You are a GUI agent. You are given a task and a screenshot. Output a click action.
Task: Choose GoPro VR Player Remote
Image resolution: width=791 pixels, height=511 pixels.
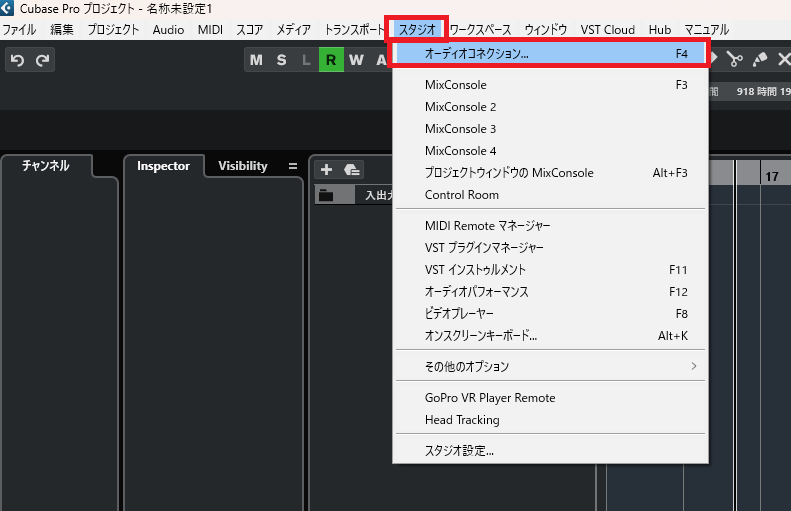tap(550, 398)
